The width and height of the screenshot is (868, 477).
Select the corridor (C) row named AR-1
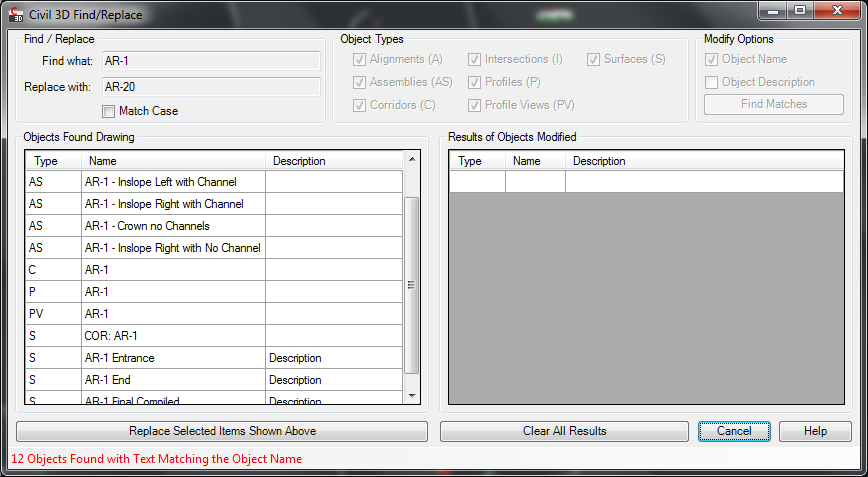[x=214, y=269]
